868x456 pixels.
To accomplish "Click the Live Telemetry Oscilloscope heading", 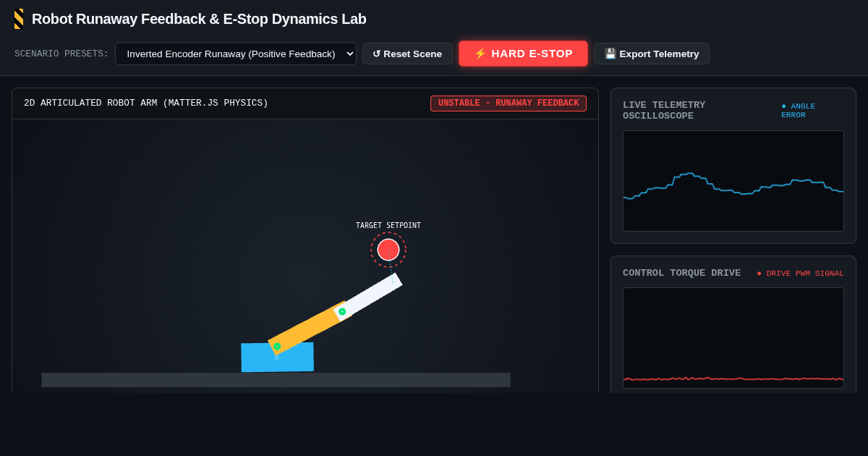I will coord(664,111).
